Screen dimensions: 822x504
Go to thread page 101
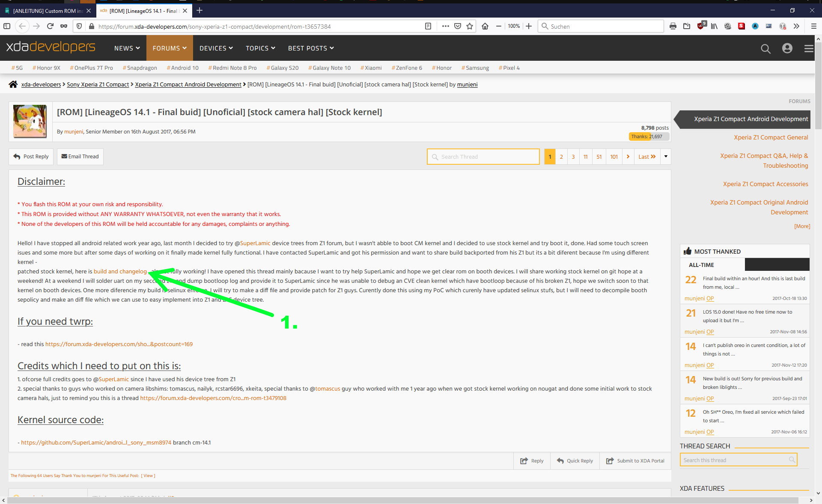coord(614,157)
